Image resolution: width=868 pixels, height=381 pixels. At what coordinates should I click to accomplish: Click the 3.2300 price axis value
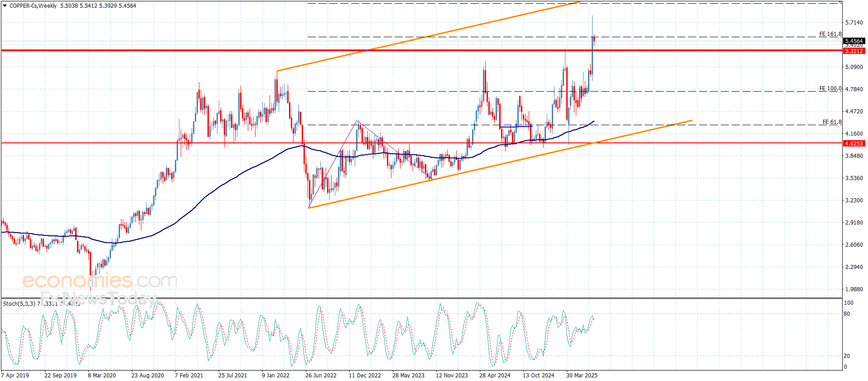coord(854,200)
